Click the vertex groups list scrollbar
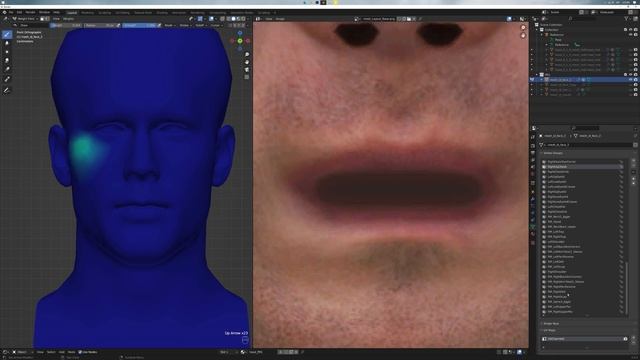This screenshot has width=640, height=360. [x=627, y=287]
